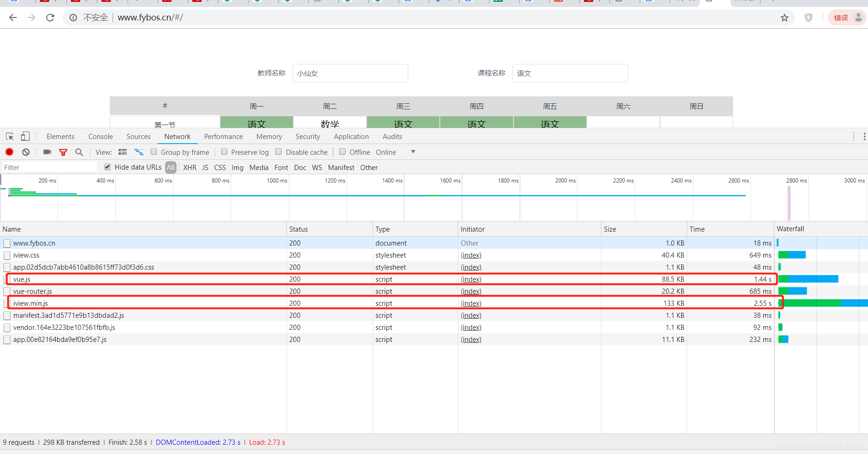Select the inspect element tool
Screen dimensions: 868x454
pos(9,136)
